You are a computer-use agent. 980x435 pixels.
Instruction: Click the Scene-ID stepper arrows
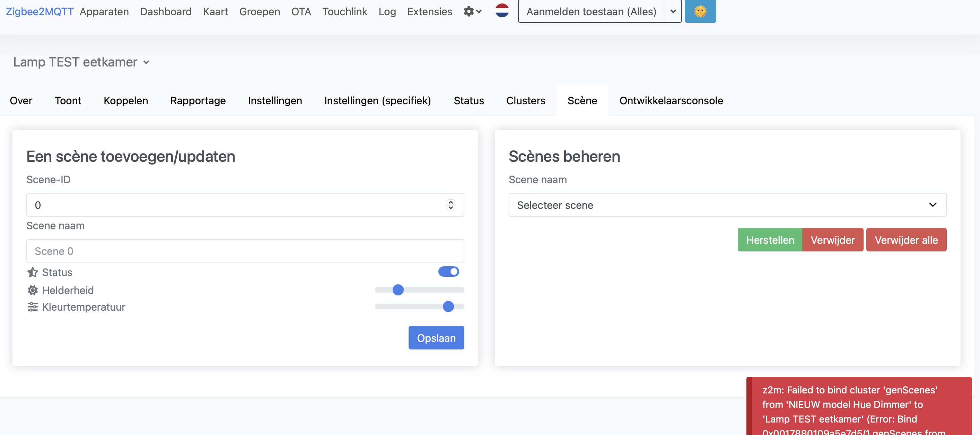(450, 205)
